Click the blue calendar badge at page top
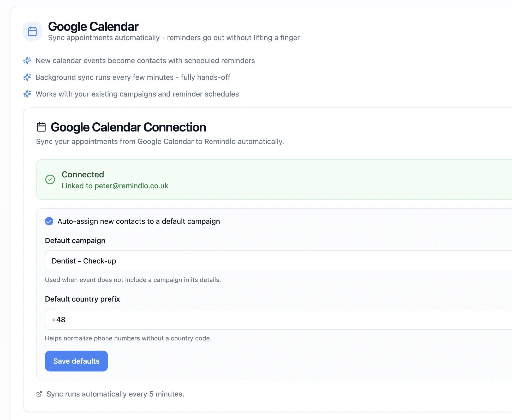Viewport: 512px width, 420px height. coord(32,31)
